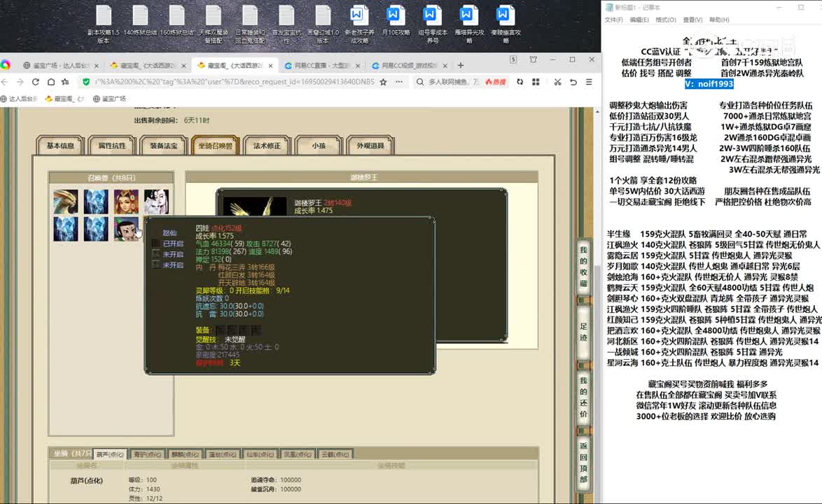Close the 网易CC直播 browser tab
The width and height of the screenshot is (822, 504).
click(358, 66)
